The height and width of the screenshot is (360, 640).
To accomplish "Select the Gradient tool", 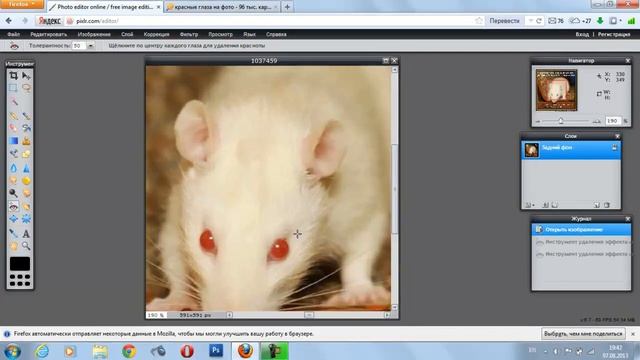I will click(13, 141).
